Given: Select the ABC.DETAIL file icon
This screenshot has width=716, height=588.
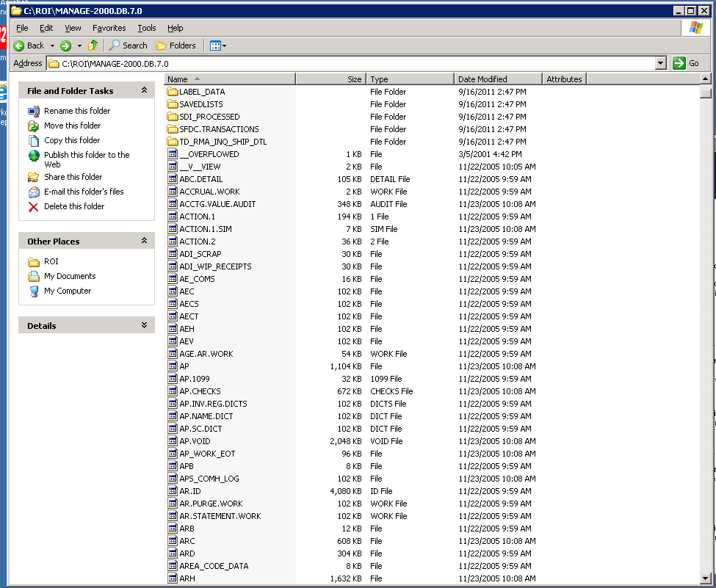Looking at the screenshot, I should (x=173, y=179).
